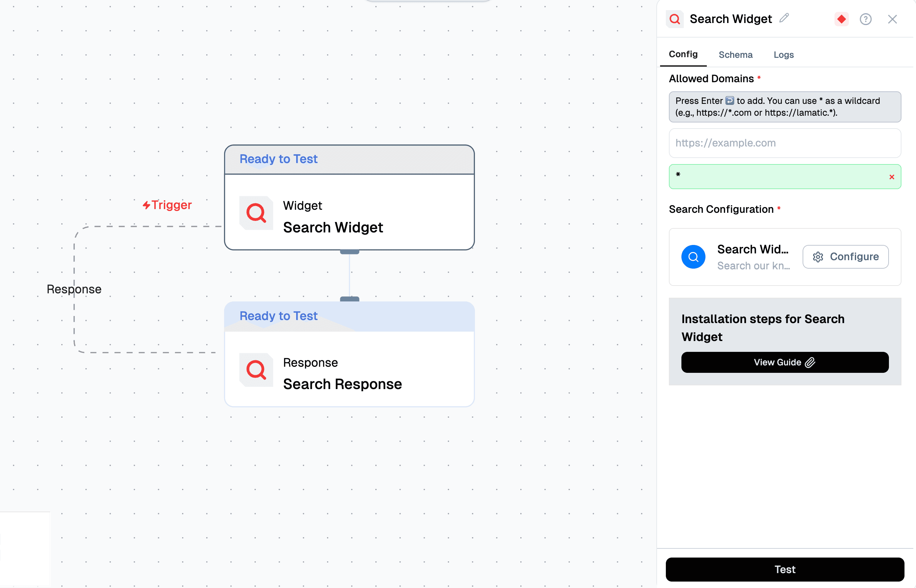Close the Search Widget configuration panel

(x=892, y=19)
